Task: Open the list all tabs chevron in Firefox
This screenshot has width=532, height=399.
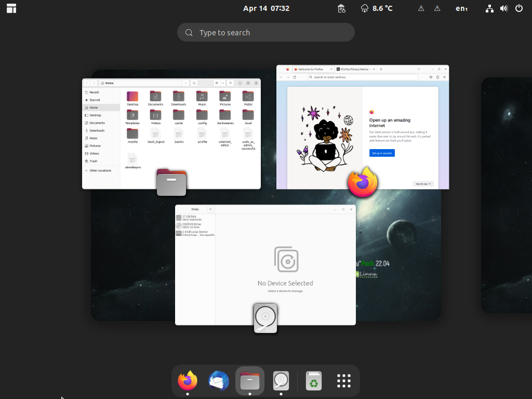Action: (x=419, y=69)
